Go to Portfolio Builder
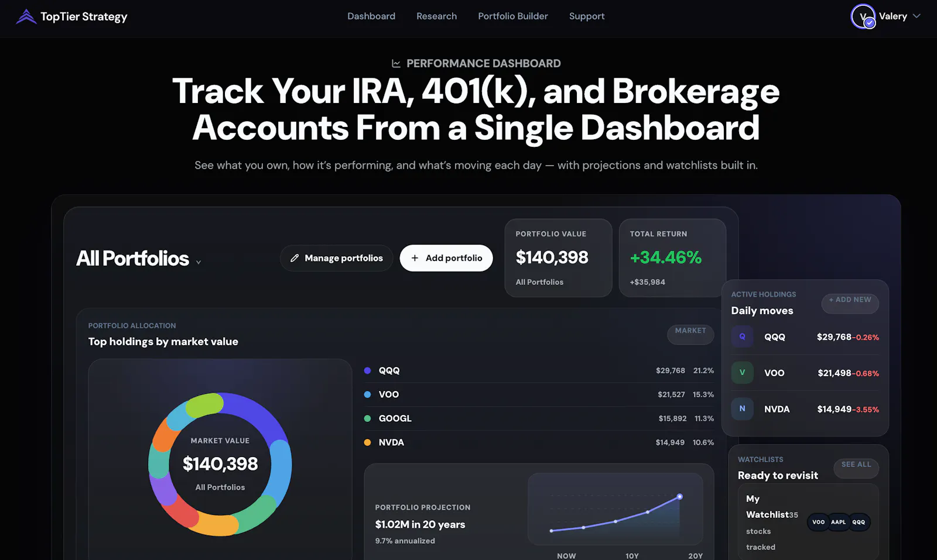This screenshot has height=560, width=937. click(x=513, y=16)
